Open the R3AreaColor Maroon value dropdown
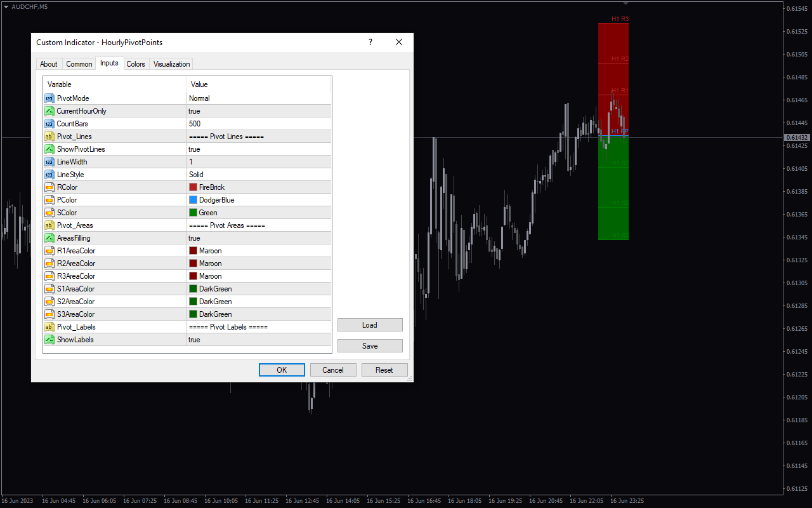 (x=259, y=276)
